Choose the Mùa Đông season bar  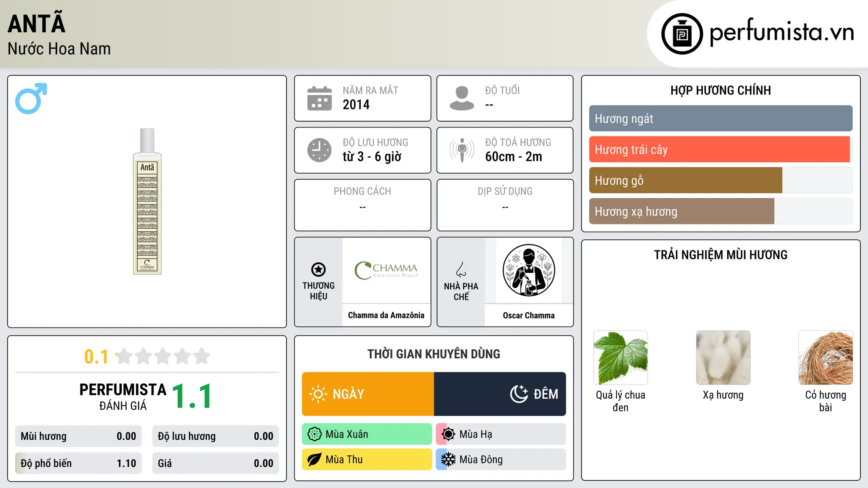[x=501, y=460]
